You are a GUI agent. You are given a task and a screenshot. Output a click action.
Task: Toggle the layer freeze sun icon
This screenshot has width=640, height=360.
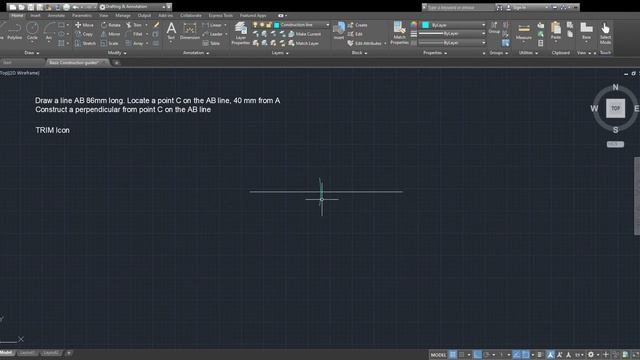point(262,25)
